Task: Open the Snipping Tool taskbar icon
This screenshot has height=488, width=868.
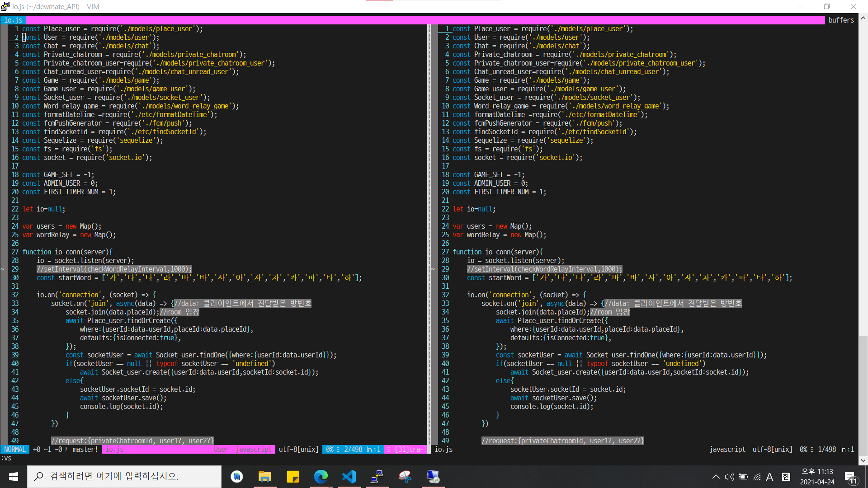Action: click(405, 477)
